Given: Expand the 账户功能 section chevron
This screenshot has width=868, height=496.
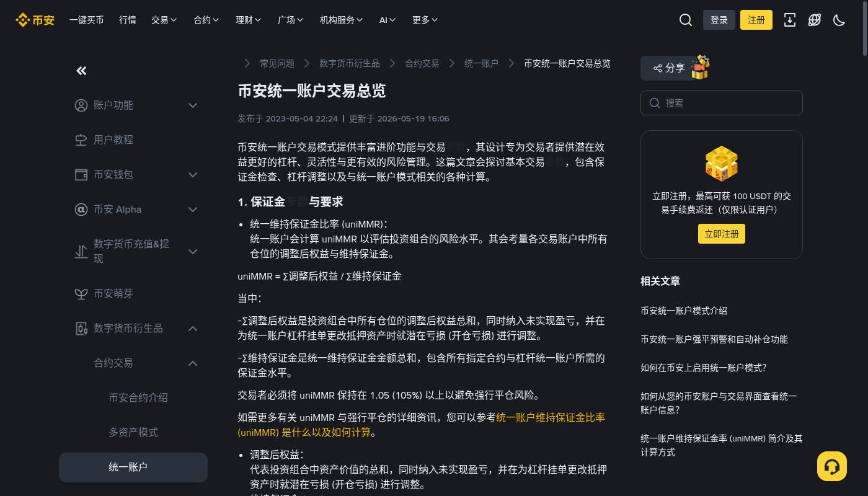Looking at the screenshot, I should pos(193,105).
